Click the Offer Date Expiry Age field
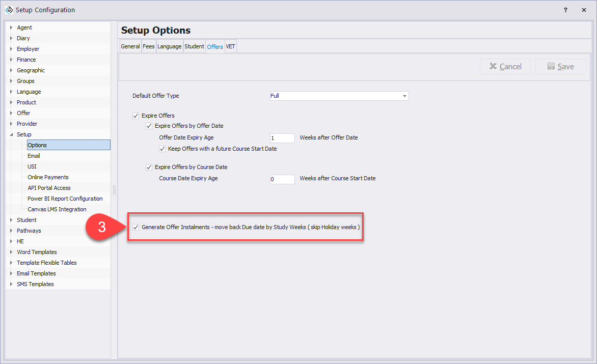The height and width of the screenshot is (364, 597). 282,138
